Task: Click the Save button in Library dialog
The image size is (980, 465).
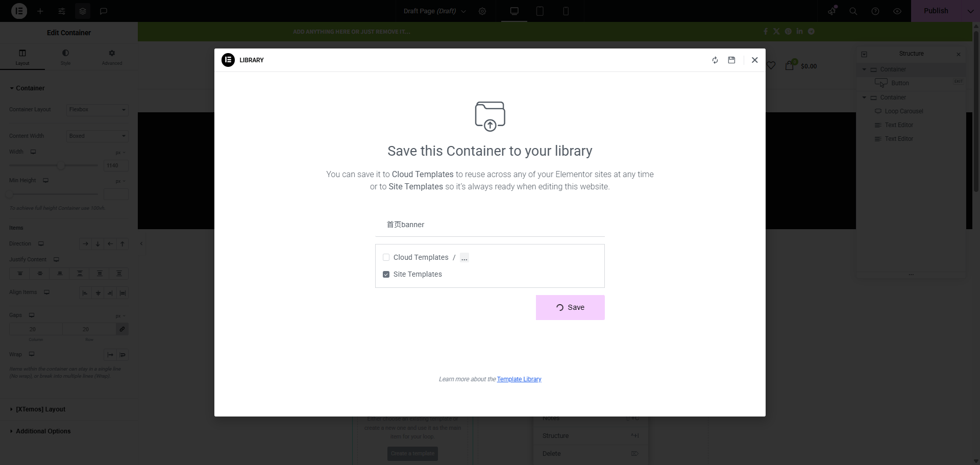Action: [570, 308]
